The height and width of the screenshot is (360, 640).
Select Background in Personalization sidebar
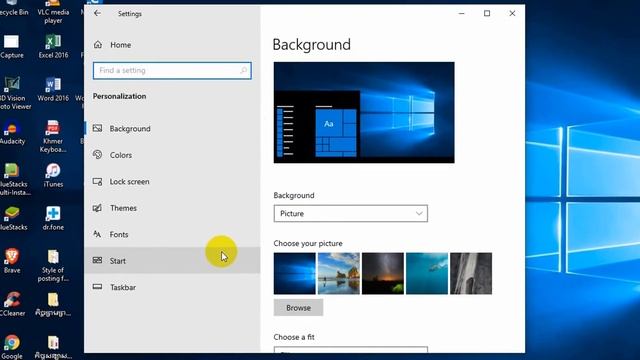172,129
